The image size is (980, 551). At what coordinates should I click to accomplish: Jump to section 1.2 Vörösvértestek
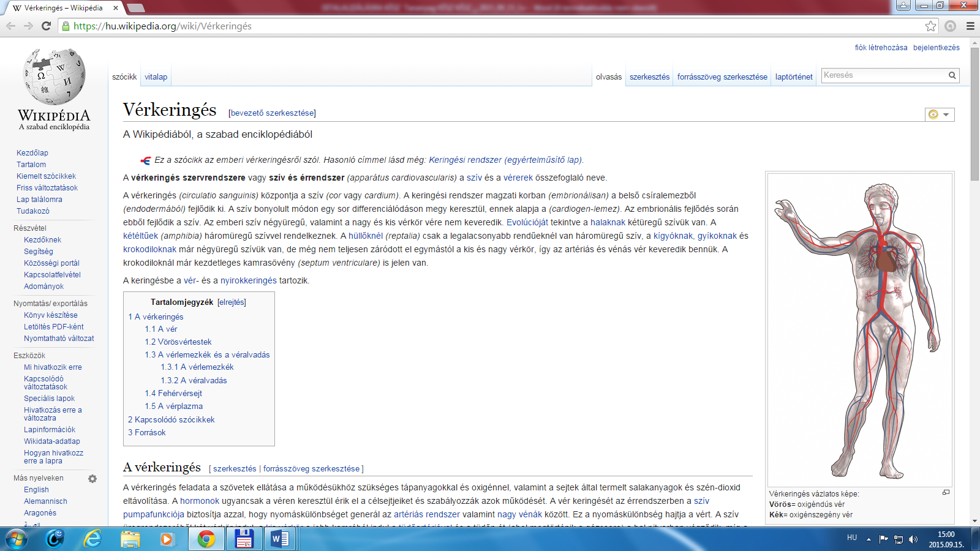[178, 342]
